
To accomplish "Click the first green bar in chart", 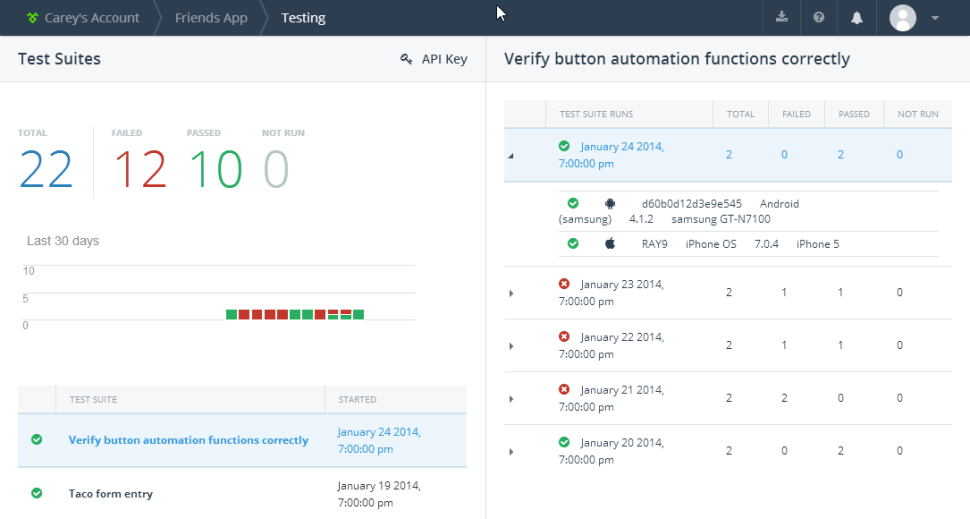I will tap(231, 314).
